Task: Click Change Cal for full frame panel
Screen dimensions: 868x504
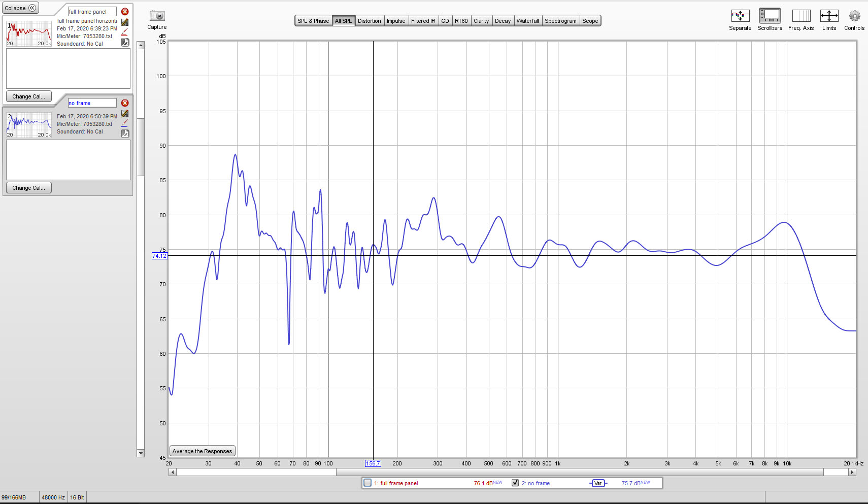Action: click(28, 96)
